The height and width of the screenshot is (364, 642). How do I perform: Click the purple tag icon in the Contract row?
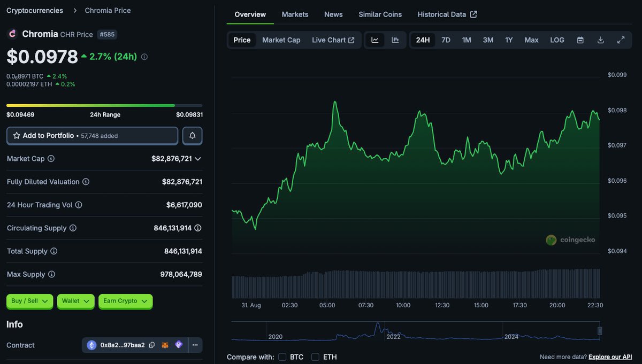179,345
